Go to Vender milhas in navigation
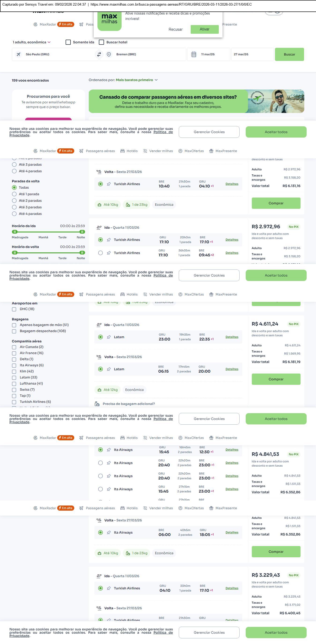This screenshot has width=316, height=644. tap(158, 151)
